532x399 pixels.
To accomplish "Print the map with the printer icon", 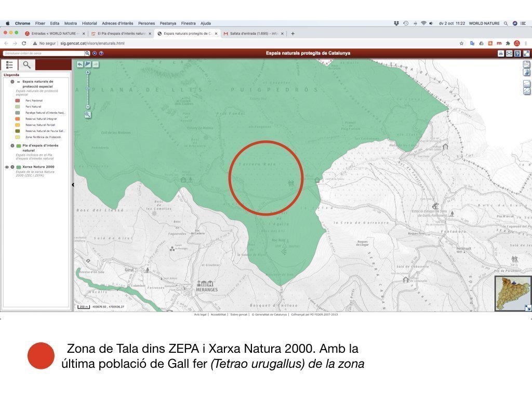I will 501,54.
